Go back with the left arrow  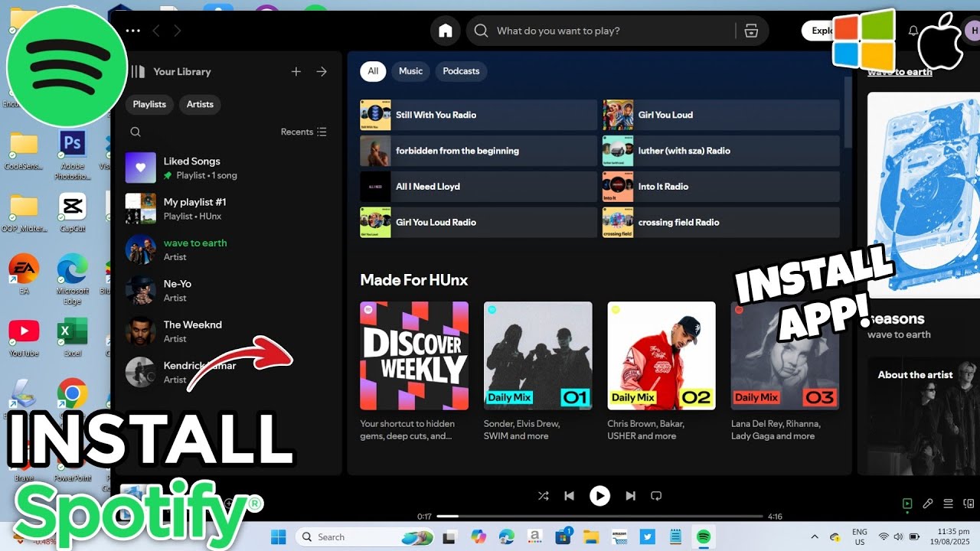[x=156, y=31]
